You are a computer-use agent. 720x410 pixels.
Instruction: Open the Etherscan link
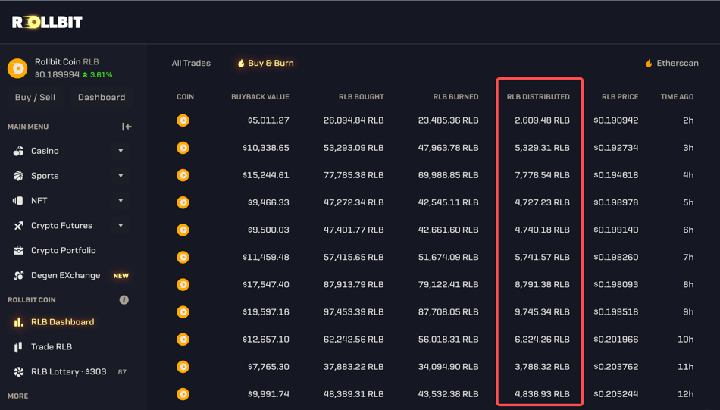[x=672, y=63]
